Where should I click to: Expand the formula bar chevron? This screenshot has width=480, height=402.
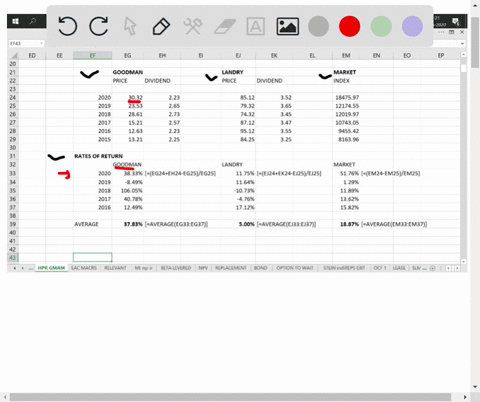click(462, 43)
